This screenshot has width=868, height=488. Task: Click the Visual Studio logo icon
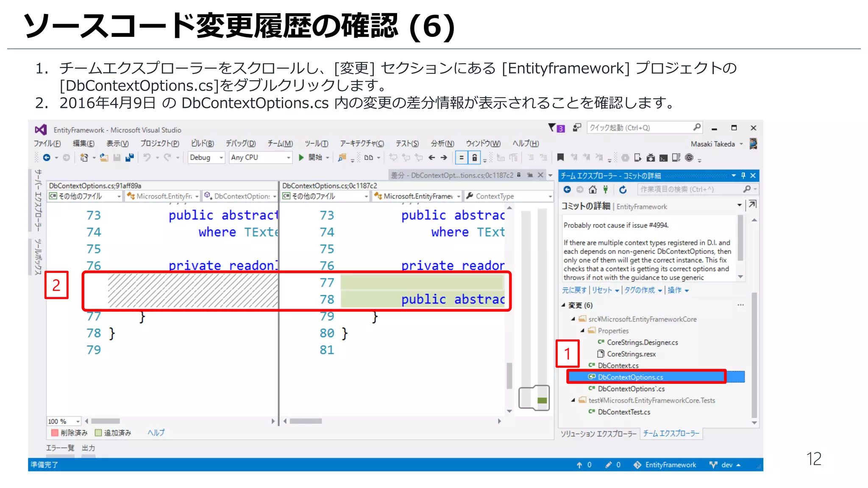pos(41,130)
